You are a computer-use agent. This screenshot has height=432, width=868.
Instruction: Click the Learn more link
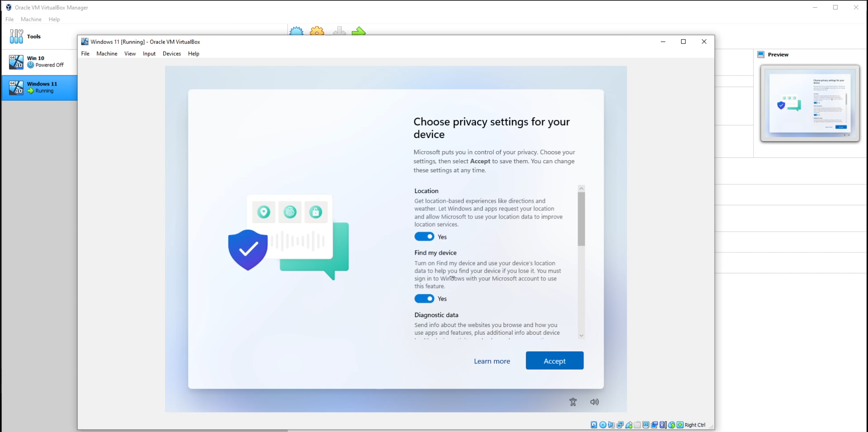pos(492,361)
